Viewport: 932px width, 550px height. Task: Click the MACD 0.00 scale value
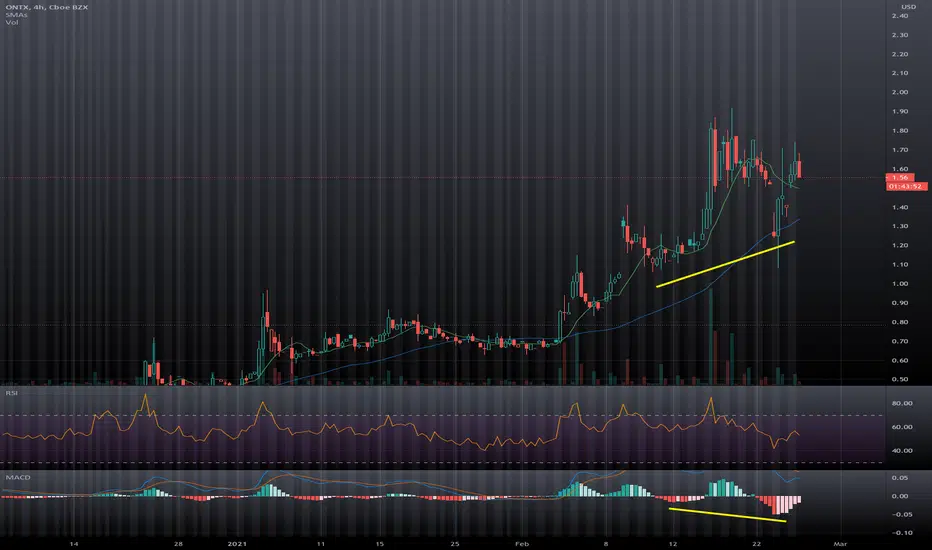900,496
